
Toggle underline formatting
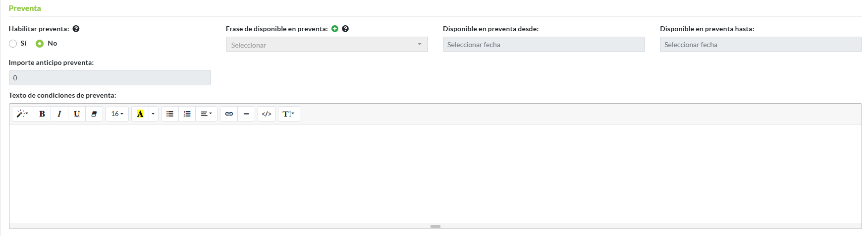[x=77, y=114]
